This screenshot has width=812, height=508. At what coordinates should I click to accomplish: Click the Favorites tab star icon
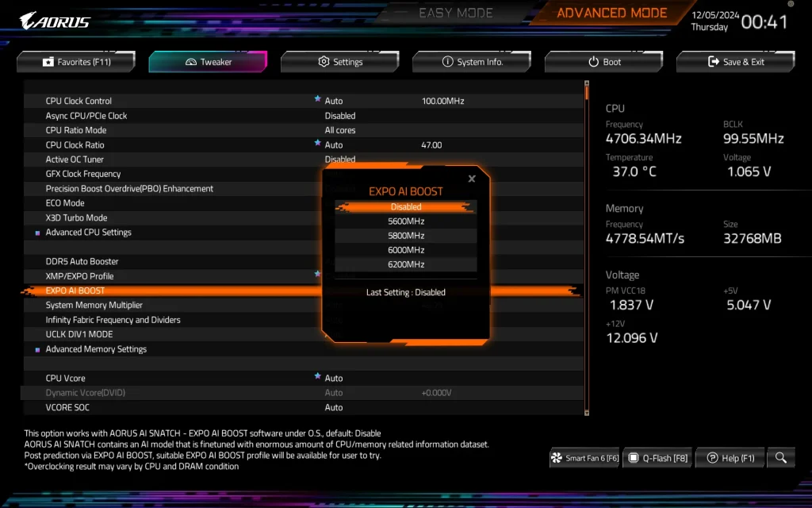48,62
